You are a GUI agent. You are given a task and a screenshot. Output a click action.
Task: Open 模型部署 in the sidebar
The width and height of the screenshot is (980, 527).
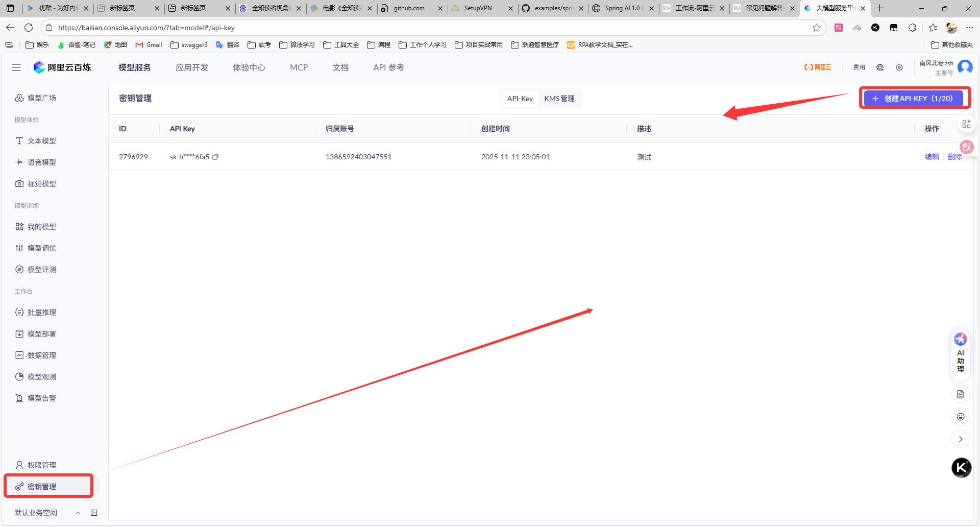pos(36,334)
